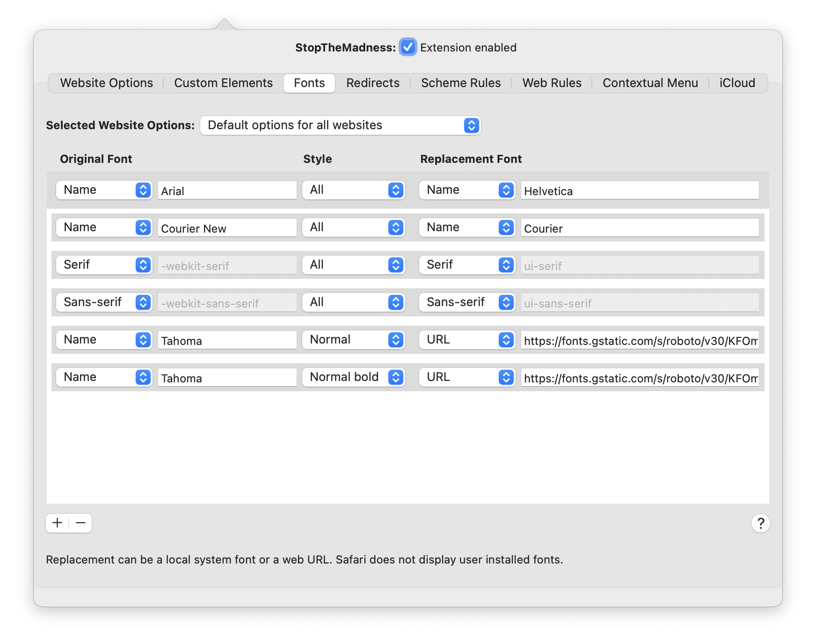Click the plus button to add font rule
This screenshot has width=816, height=644.
pos(58,523)
